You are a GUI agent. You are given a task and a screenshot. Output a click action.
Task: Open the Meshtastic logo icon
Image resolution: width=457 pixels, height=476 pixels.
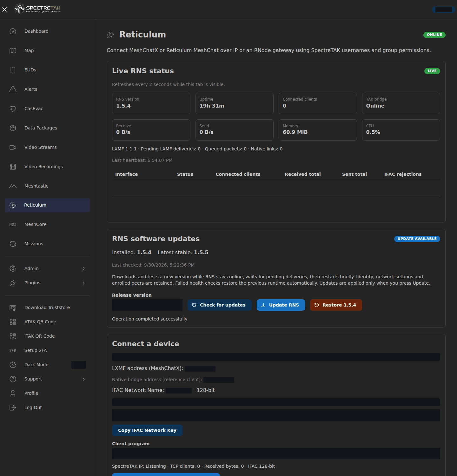[x=13, y=186]
